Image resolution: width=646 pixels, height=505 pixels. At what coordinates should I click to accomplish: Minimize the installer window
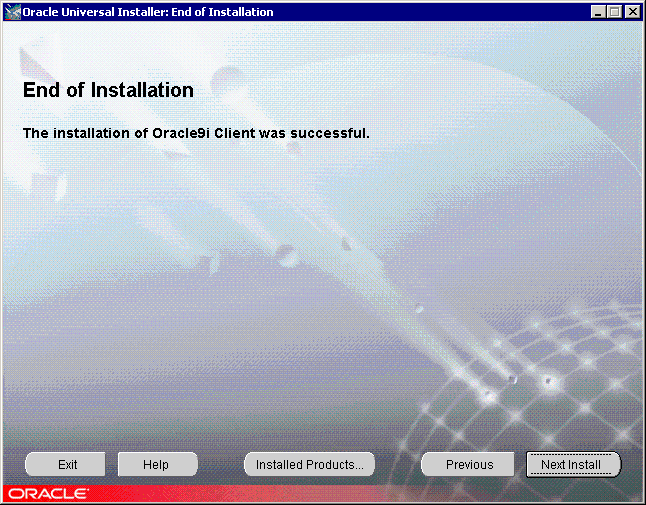tap(598, 12)
